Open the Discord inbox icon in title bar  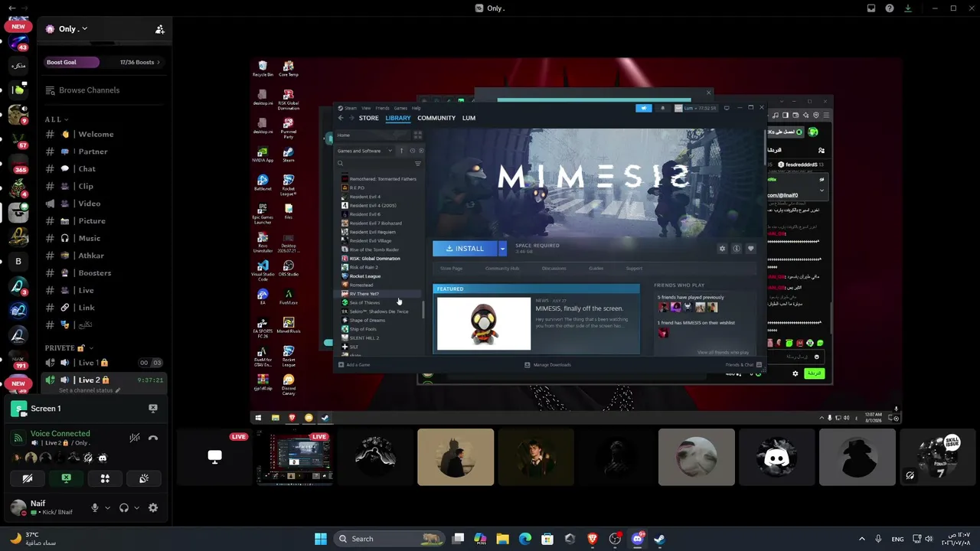pyautogui.click(x=871, y=8)
